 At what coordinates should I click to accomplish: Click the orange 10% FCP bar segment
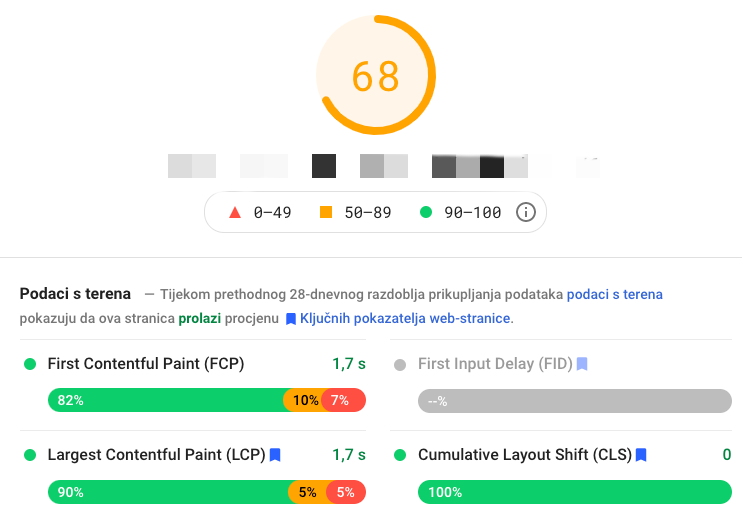click(303, 400)
